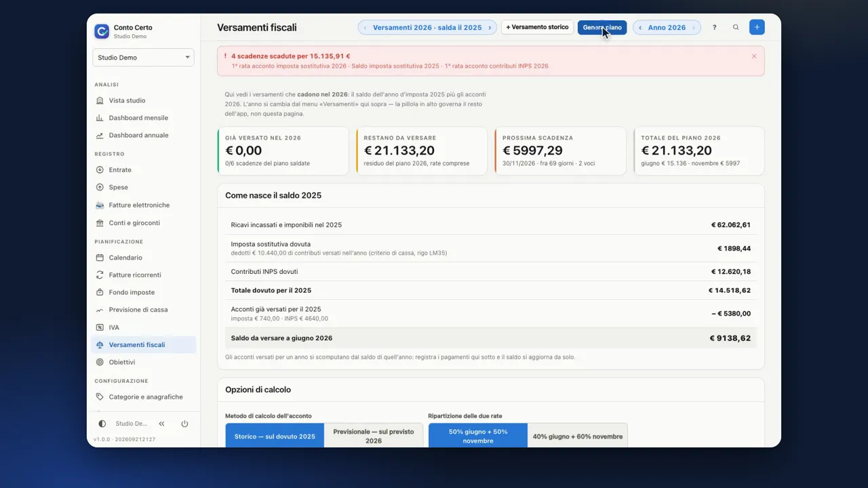868x488 pixels.
Task: Click the Conto Certo logo icon
Action: click(x=102, y=31)
